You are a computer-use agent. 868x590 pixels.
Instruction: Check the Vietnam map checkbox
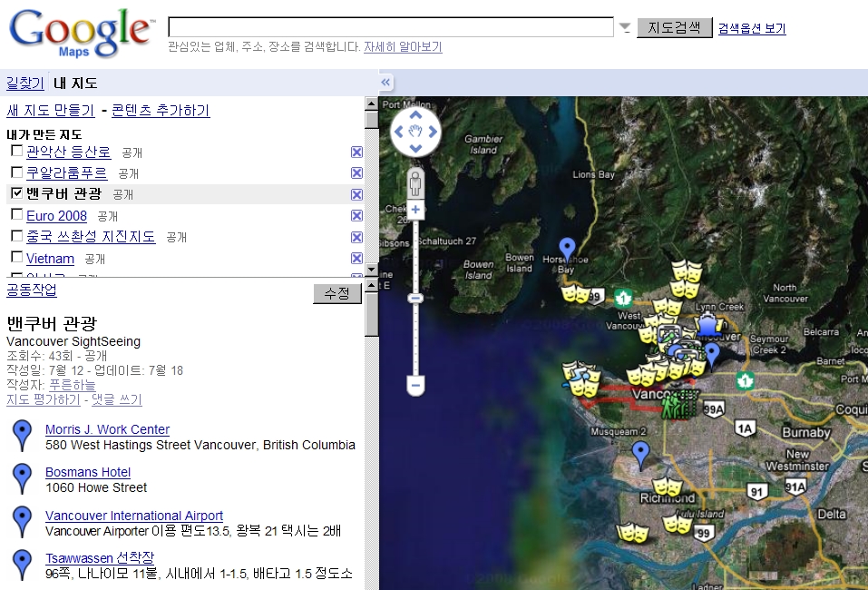17,257
